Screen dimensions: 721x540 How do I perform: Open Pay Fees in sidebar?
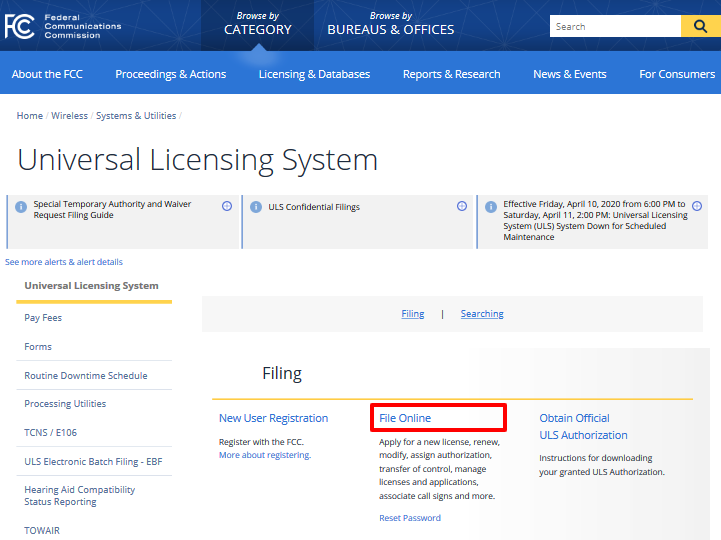[43, 318]
